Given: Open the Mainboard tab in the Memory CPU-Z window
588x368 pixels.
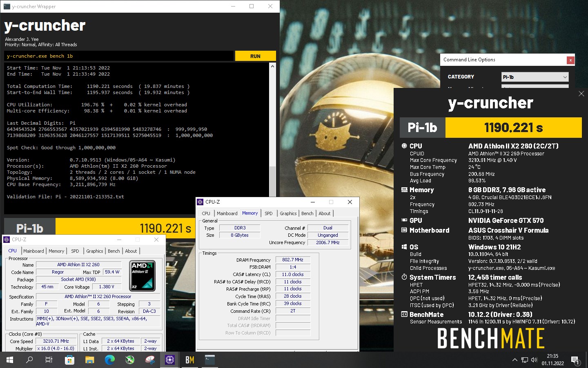Looking at the screenshot, I should point(227,213).
